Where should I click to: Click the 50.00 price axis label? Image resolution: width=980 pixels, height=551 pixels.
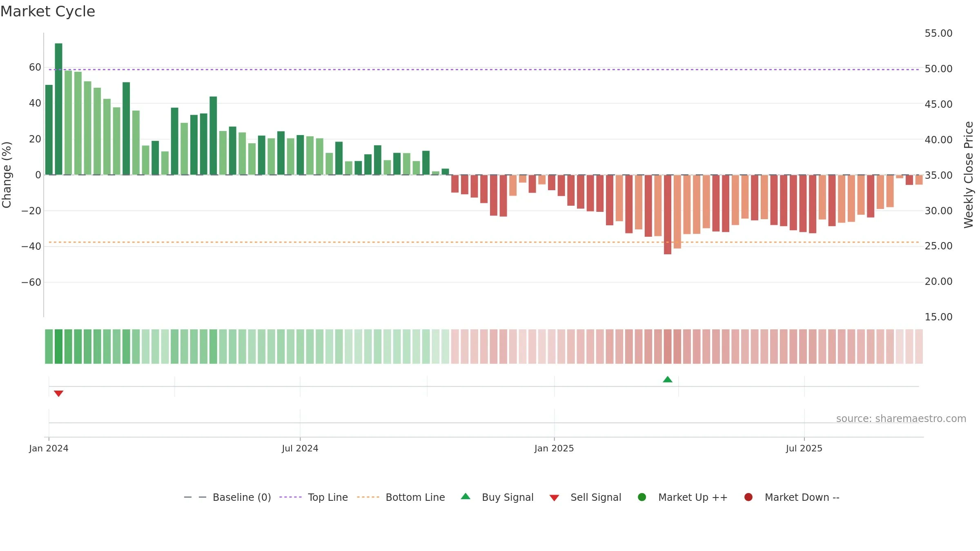[938, 69]
